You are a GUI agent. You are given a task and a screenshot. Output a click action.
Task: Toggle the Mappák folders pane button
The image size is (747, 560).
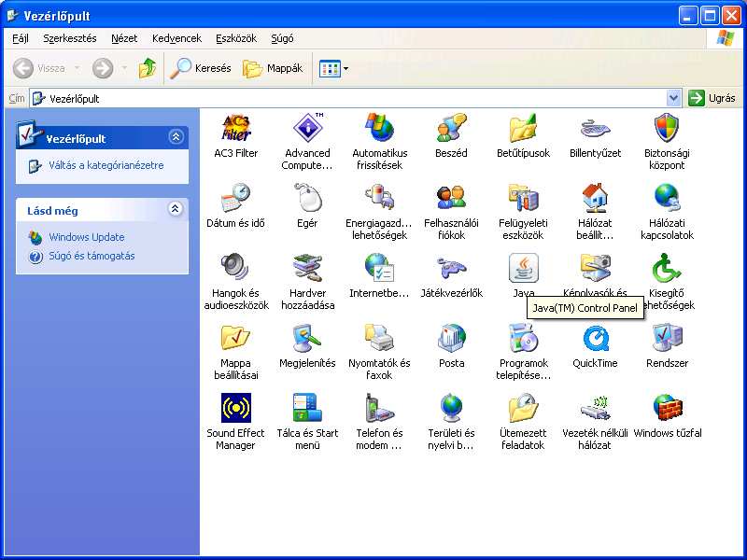[x=273, y=68]
